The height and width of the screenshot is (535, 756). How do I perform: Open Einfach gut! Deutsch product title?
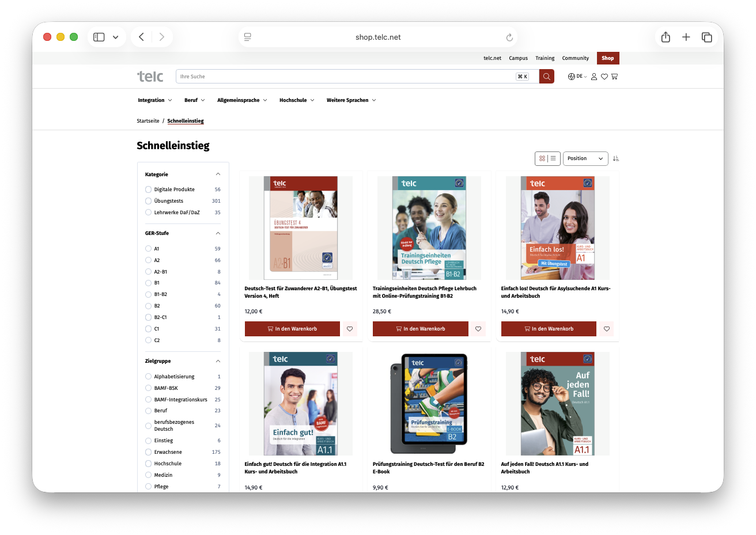[x=296, y=468]
